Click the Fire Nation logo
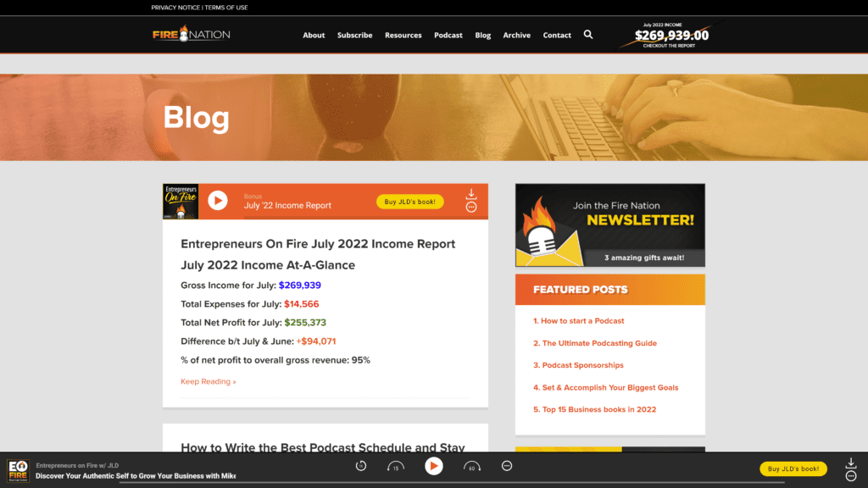868x488 pixels. 191,34
